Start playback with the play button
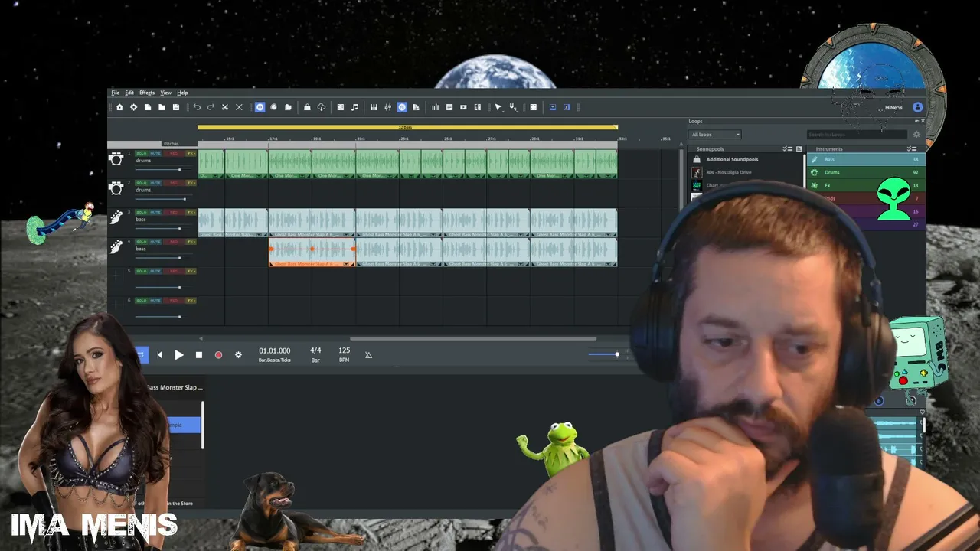 click(x=178, y=355)
